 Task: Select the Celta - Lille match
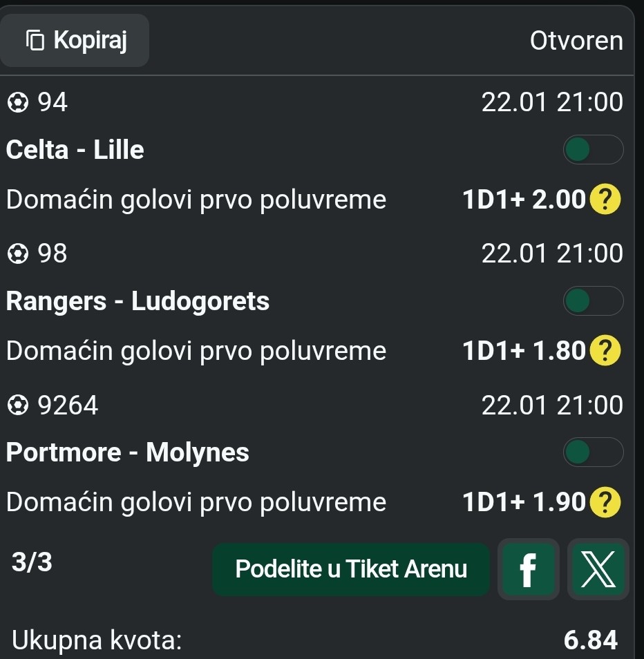tap(75, 150)
